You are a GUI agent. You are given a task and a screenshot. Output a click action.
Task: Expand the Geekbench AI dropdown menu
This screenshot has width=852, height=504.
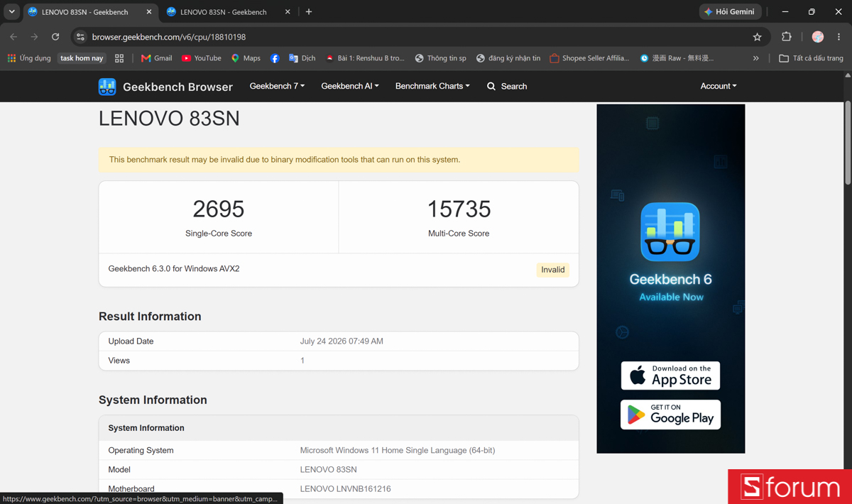350,86
